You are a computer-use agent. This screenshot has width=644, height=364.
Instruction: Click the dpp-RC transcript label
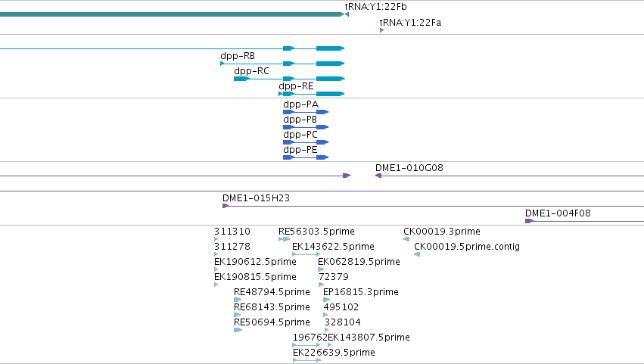[251, 71]
